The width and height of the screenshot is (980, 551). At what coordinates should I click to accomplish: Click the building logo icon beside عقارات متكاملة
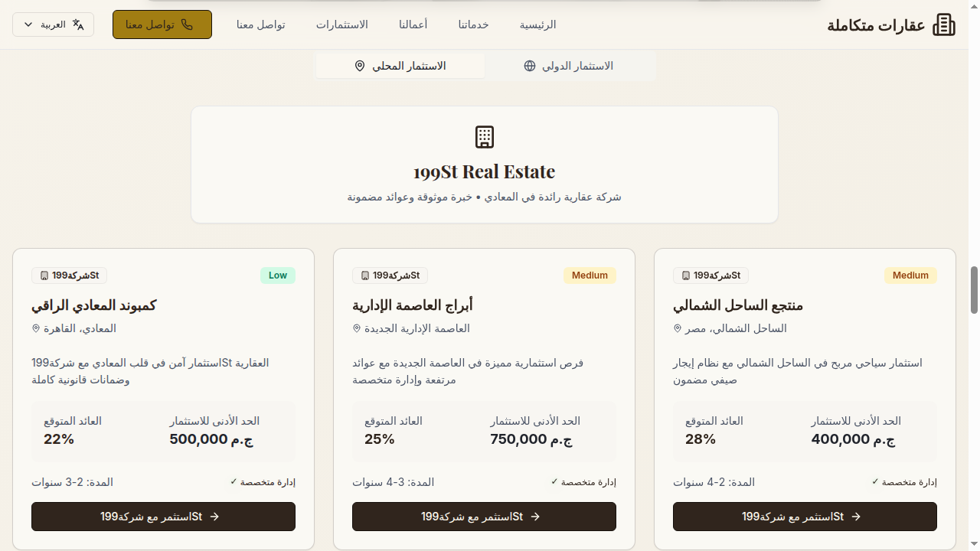(944, 24)
